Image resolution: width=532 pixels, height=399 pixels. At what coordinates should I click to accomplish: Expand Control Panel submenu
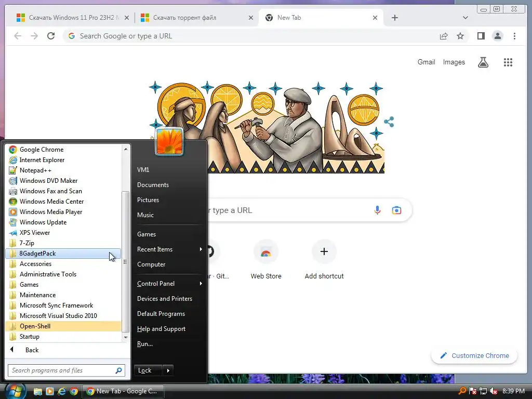point(169,284)
